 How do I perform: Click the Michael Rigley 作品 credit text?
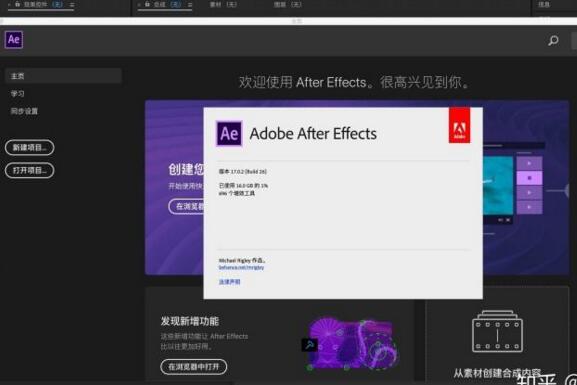(x=242, y=260)
